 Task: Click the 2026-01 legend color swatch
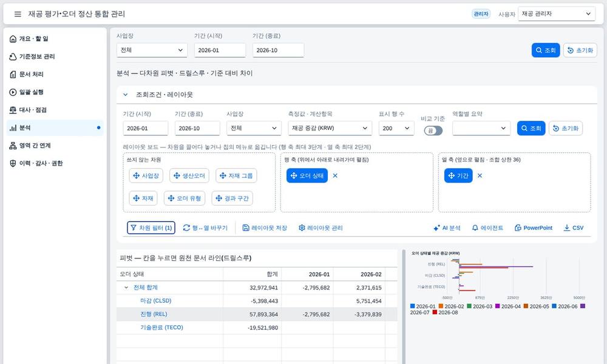pyautogui.click(x=412, y=306)
